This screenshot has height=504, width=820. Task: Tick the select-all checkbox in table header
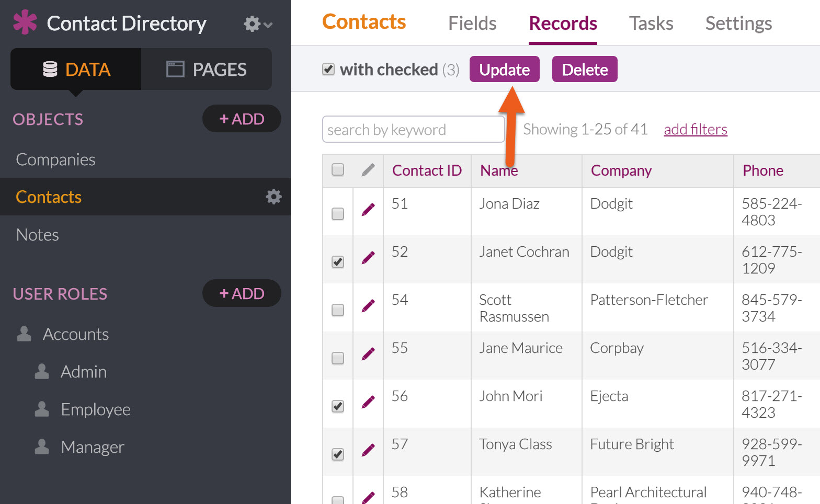pos(338,169)
